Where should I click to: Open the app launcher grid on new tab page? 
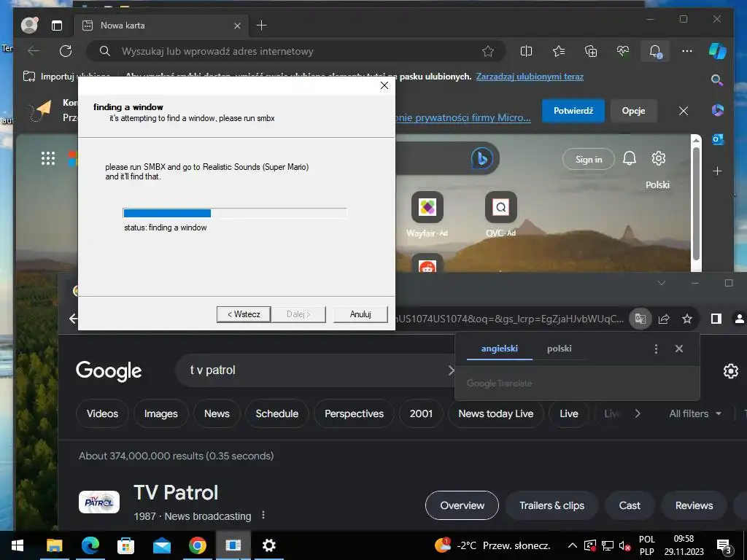point(48,158)
